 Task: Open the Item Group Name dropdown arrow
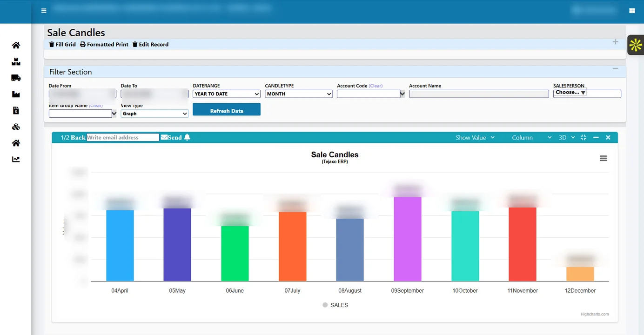[114, 114]
